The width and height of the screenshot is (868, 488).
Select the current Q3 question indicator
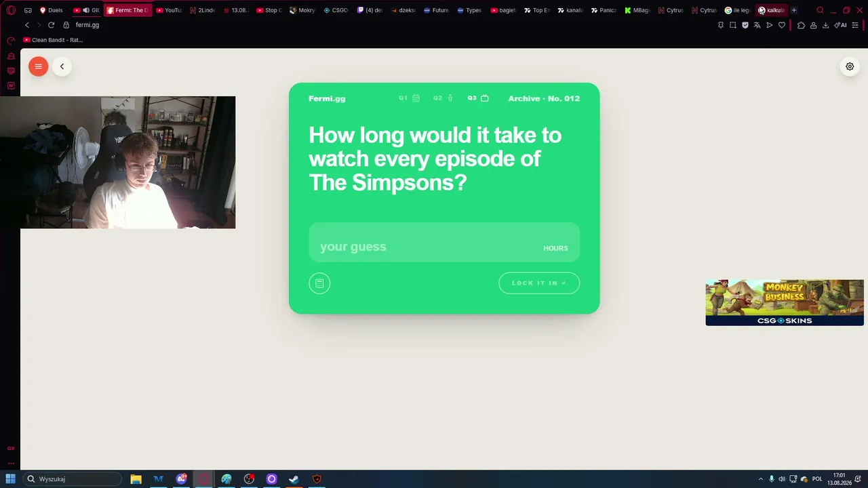(478, 98)
